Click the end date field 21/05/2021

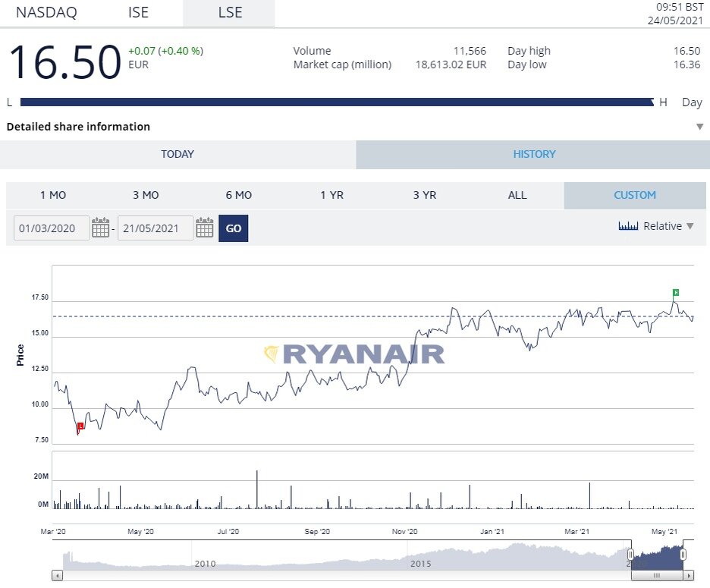[156, 228]
